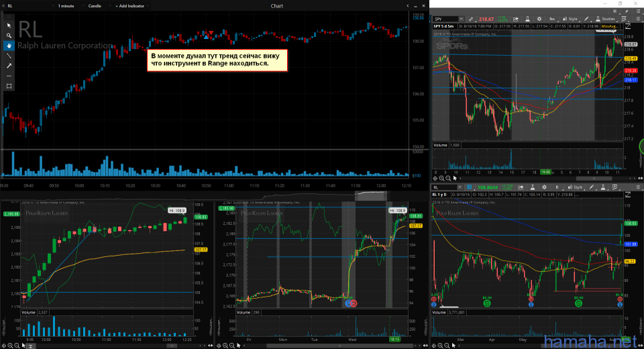The width and height of the screenshot is (644, 349).
Task: Select the rectangle drawing tool
Action: click(x=9, y=86)
